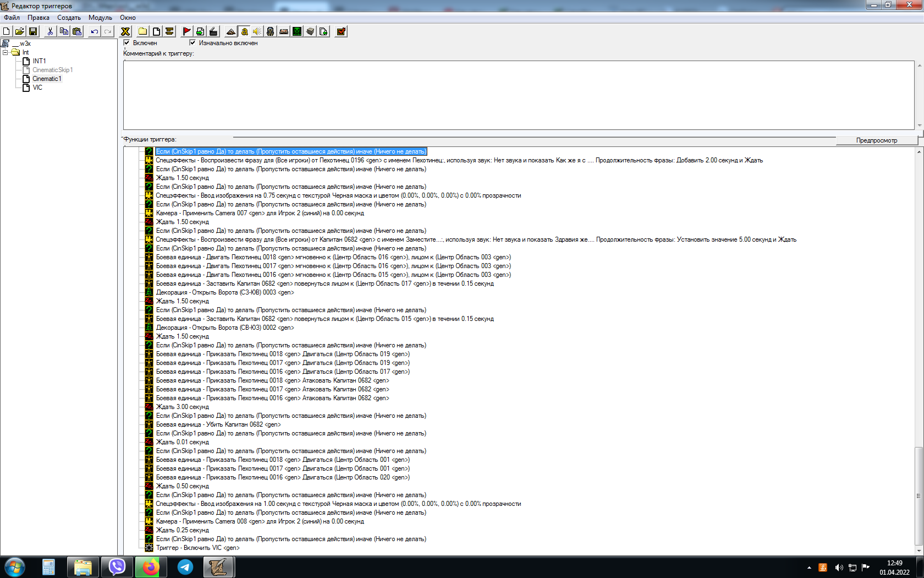Screen dimensions: 924x578
Task: Select the 'Камера - Применить Camera 007' action
Action: [260, 213]
